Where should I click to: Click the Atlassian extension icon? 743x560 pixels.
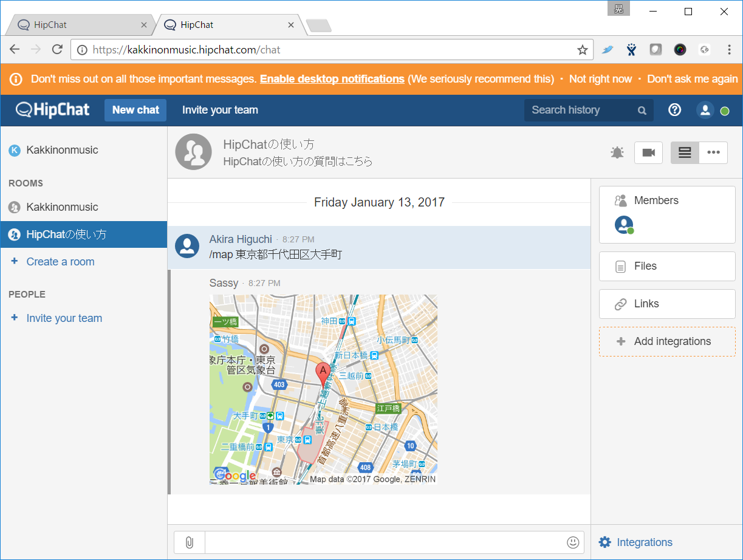click(632, 50)
